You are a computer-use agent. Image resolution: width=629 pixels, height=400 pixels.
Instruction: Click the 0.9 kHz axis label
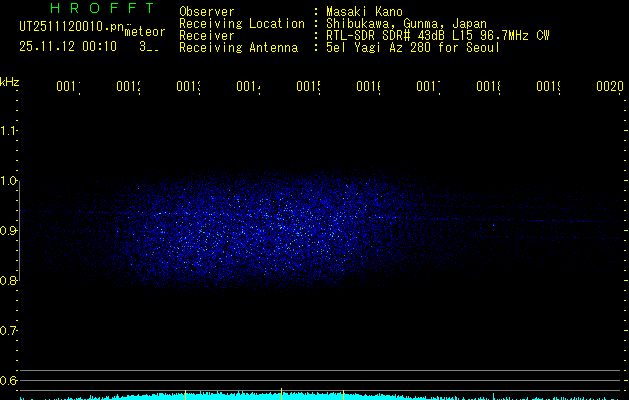pyautogui.click(x=9, y=231)
